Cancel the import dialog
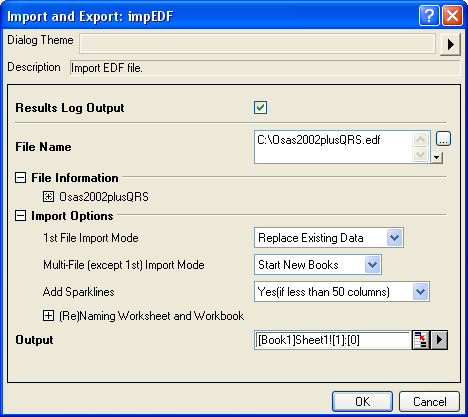 tap(429, 402)
